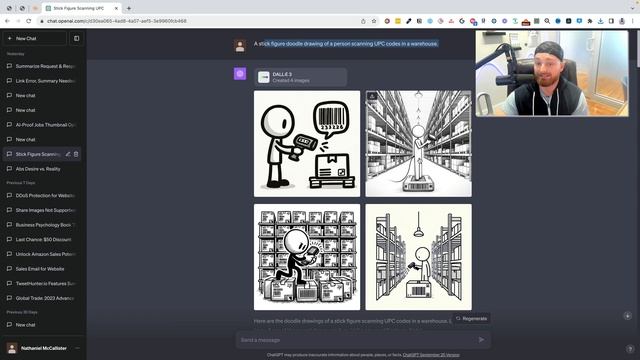Click the user prompt text about stick figure doodle
The width and height of the screenshot is (640, 360).
(x=346, y=44)
